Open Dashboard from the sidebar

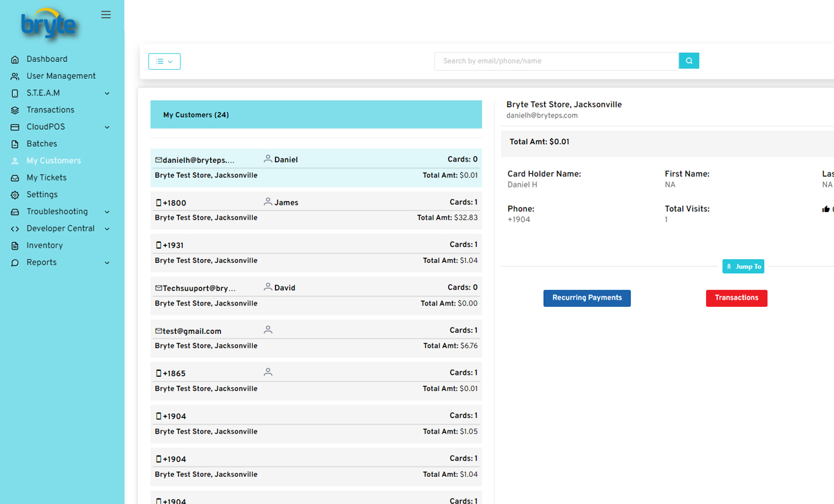click(47, 59)
